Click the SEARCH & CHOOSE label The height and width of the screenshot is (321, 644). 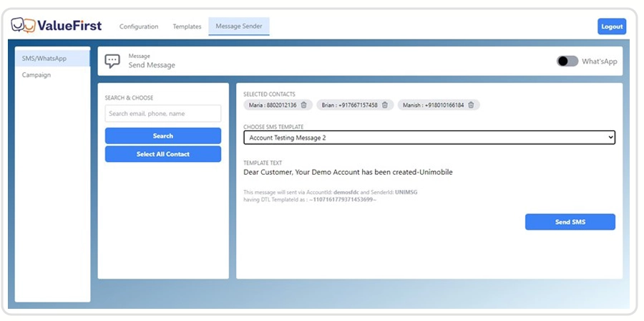tap(129, 98)
